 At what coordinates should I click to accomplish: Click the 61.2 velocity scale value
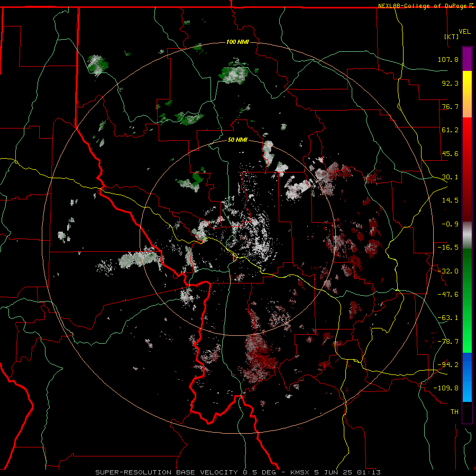coord(450,130)
